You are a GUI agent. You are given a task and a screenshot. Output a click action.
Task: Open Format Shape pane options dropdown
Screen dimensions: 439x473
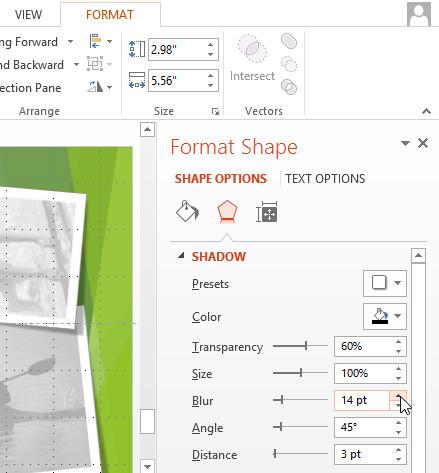[x=405, y=143]
